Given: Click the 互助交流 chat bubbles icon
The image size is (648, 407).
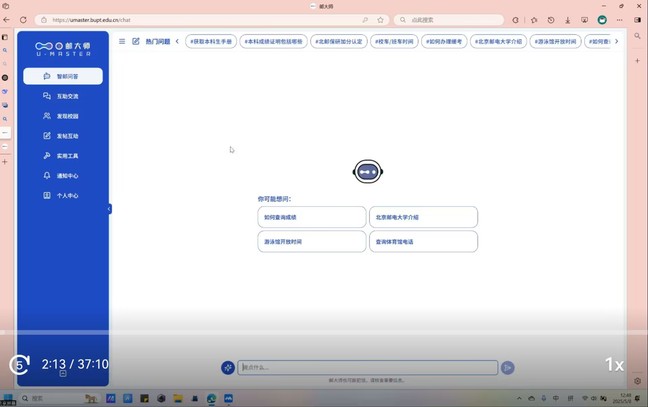Looking at the screenshot, I should (x=47, y=96).
